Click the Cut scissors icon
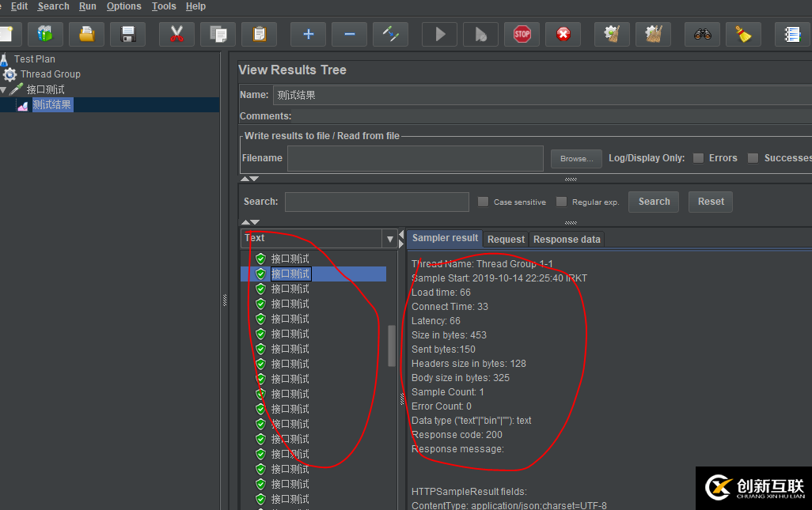The height and width of the screenshot is (510, 812). pos(176,34)
